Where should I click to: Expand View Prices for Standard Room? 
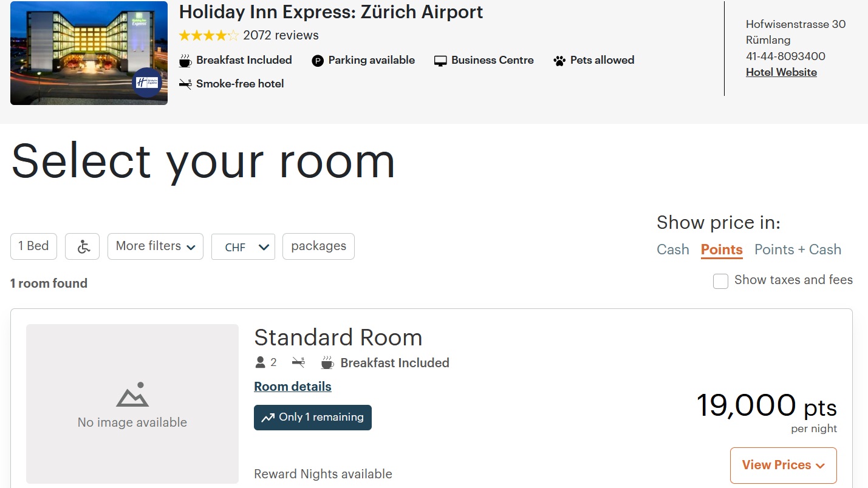pyautogui.click(x=783, y=466)
